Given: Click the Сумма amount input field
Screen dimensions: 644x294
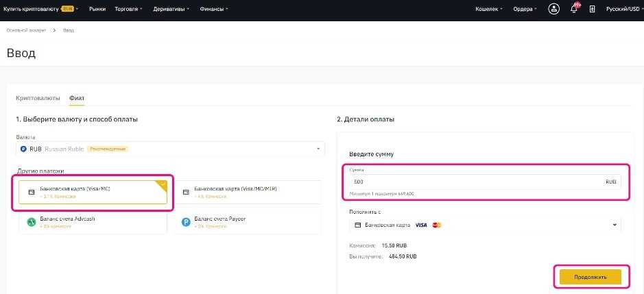Looking at the screenshot, I should 473,182.
